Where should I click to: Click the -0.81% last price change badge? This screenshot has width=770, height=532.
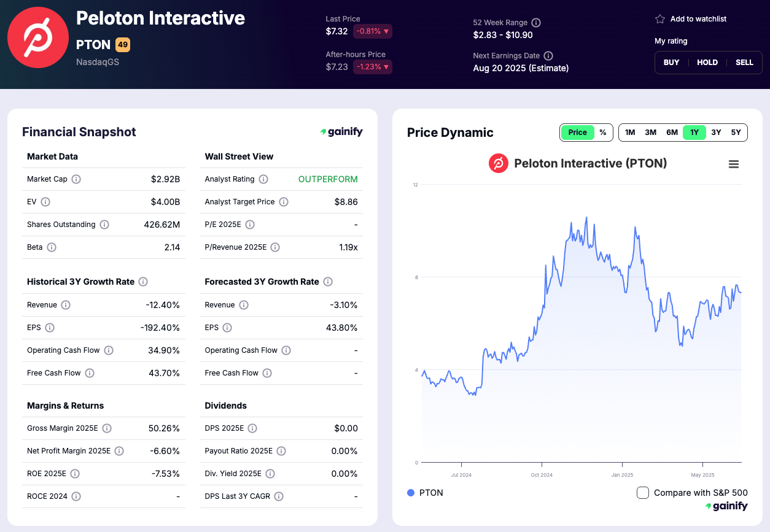coord(372,31)
